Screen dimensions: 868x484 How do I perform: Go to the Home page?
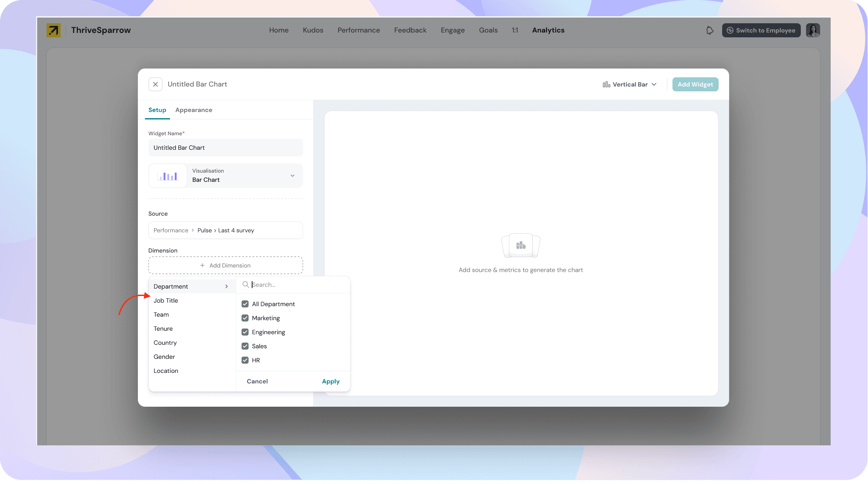(x=279, y=30)
